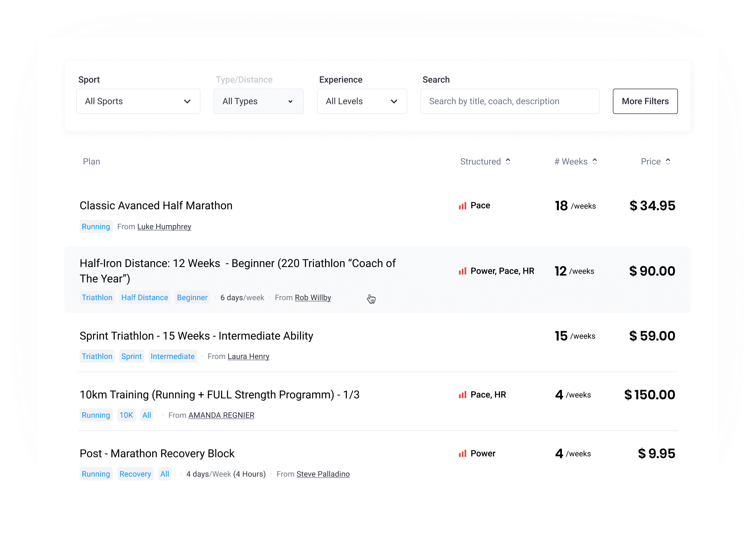This screenshot has height=550, width=756.
Task: Click the Search by title input field
Action: point(510,101)
